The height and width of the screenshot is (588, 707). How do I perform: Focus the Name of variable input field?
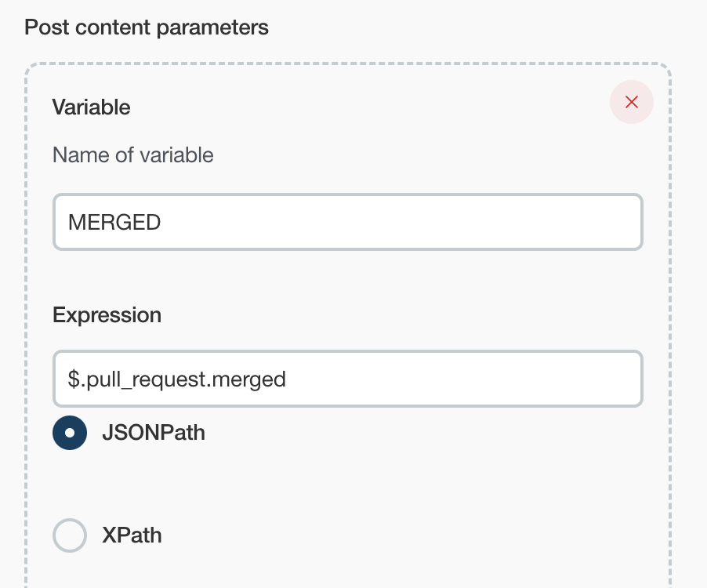(347, 223)
